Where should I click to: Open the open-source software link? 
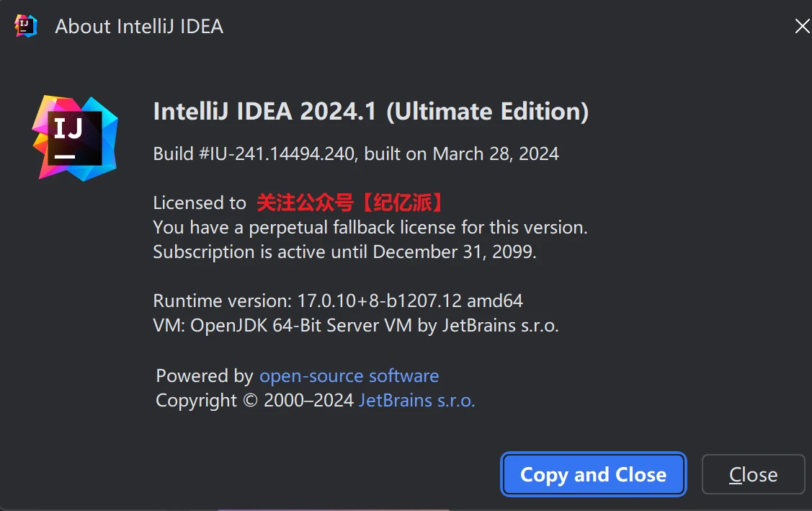point(349,376)
